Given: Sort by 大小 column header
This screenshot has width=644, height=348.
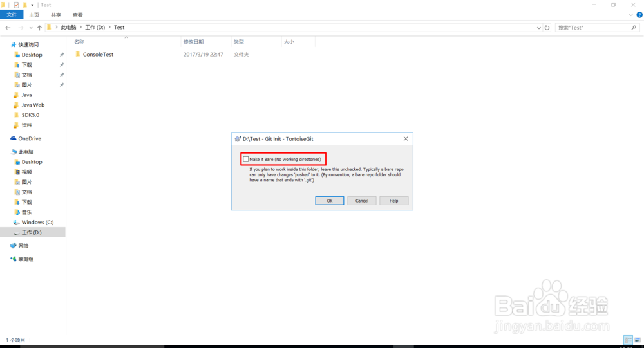Looking at the screenshot, I should pyautogui.click(x=289, y=41).
